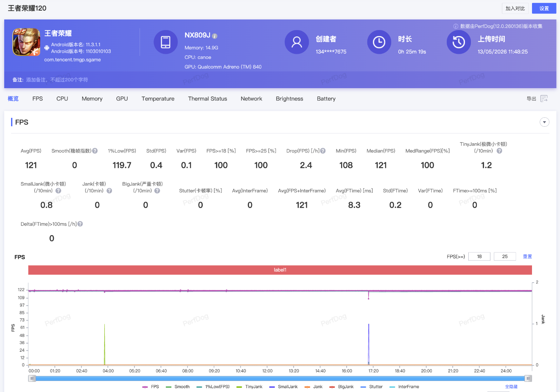Click the Android robot icon beside version name
The image size is (560, 392).
point(47,48)
